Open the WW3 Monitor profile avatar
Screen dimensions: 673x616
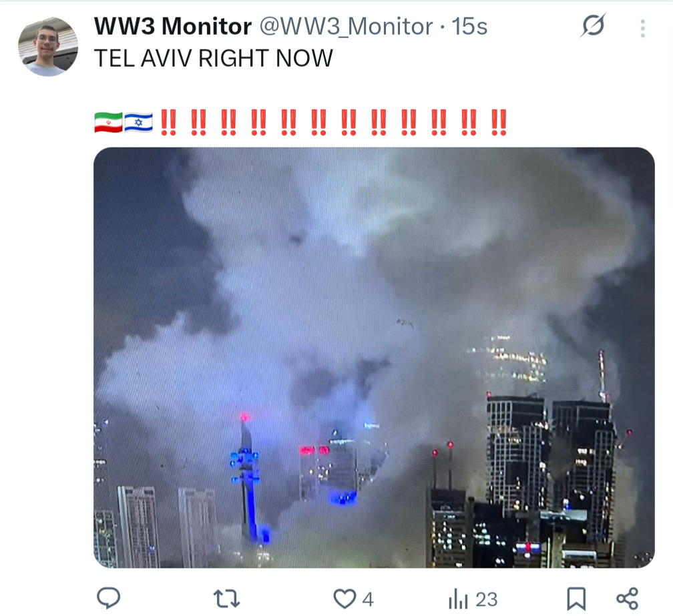click(x=48, y=47)
